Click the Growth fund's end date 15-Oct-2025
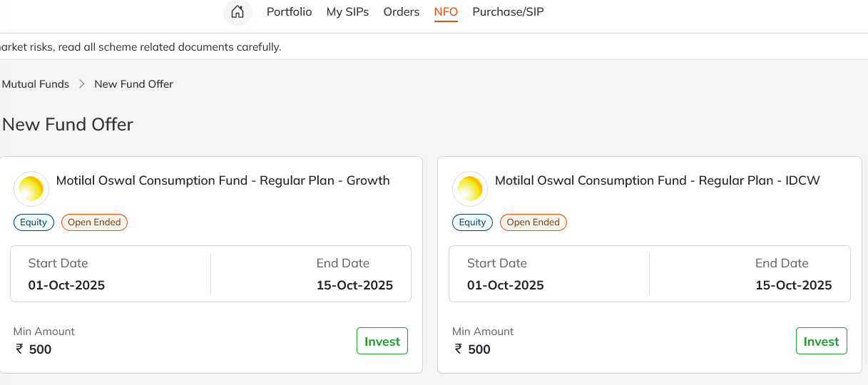The width and height of the screenshot is (868, 385). point(354,286)
